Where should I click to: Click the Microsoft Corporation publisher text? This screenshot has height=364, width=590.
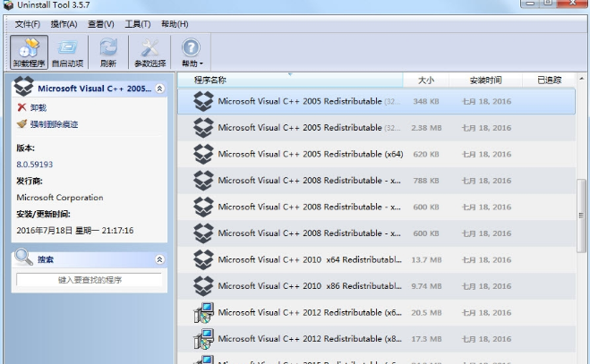click(x=60, y=198)
